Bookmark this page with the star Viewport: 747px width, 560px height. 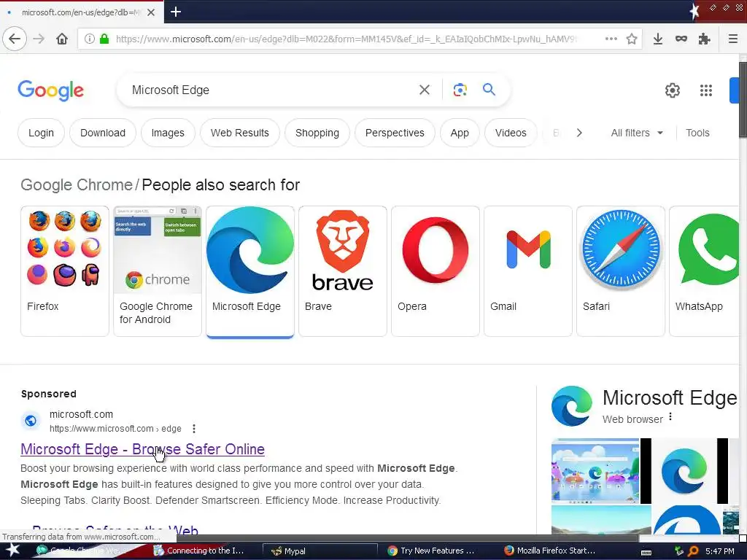tap(632, 39)
